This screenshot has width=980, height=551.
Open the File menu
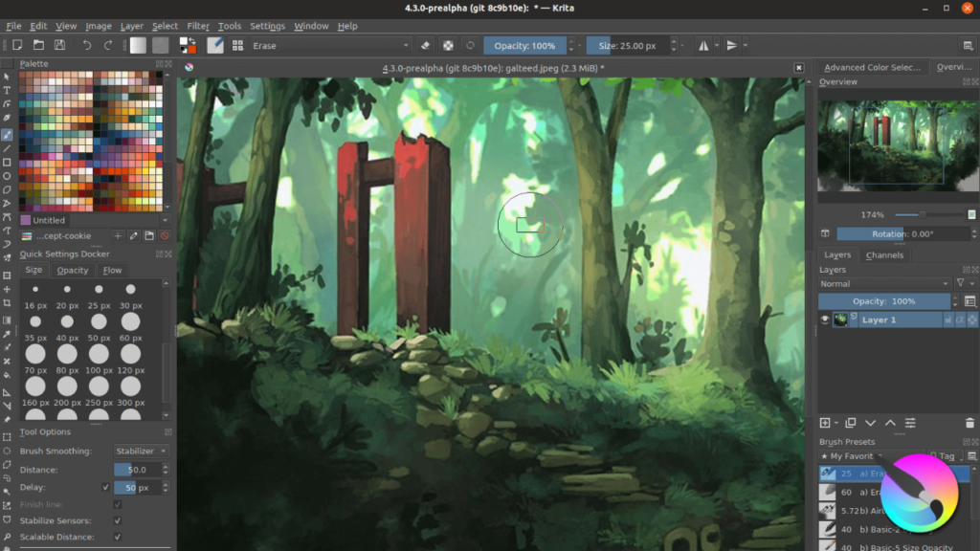tap(13, 26)
